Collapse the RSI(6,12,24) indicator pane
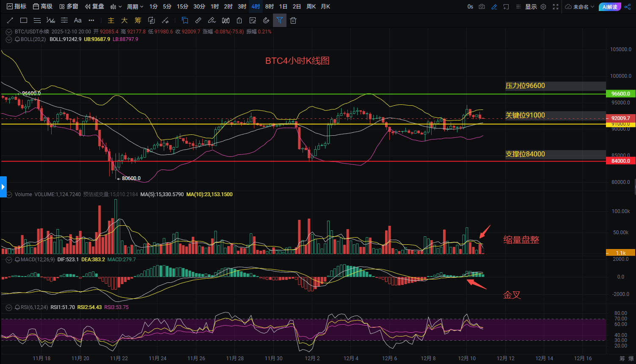Image resolution: width=636 pixels, height=364 pixels. pos(9,307)
